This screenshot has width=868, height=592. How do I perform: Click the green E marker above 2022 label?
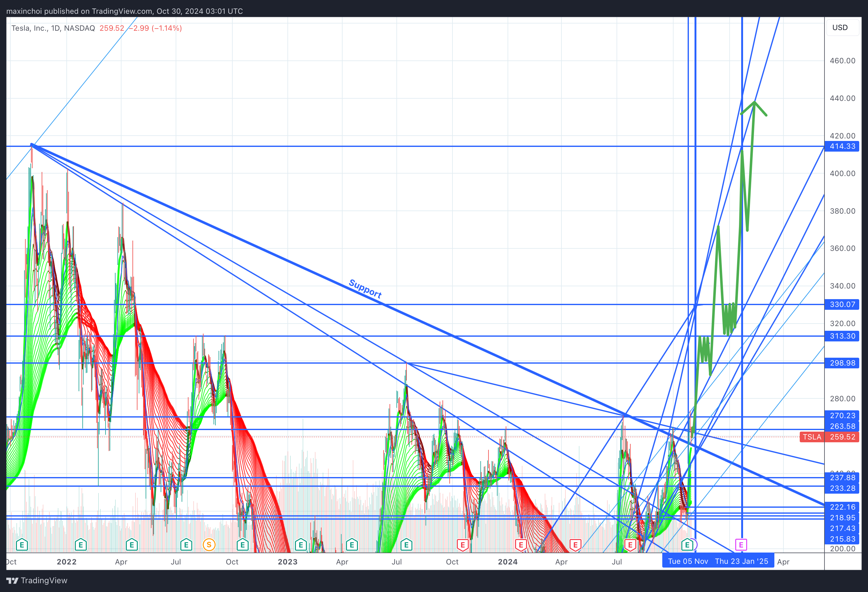tap(81, 545)
